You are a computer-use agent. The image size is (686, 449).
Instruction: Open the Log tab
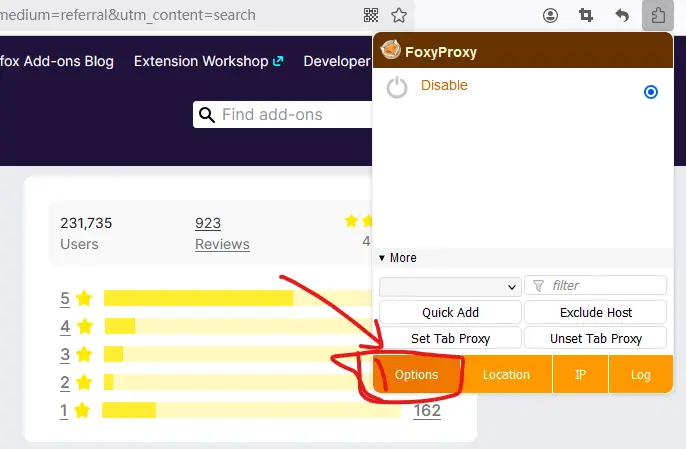640,374
